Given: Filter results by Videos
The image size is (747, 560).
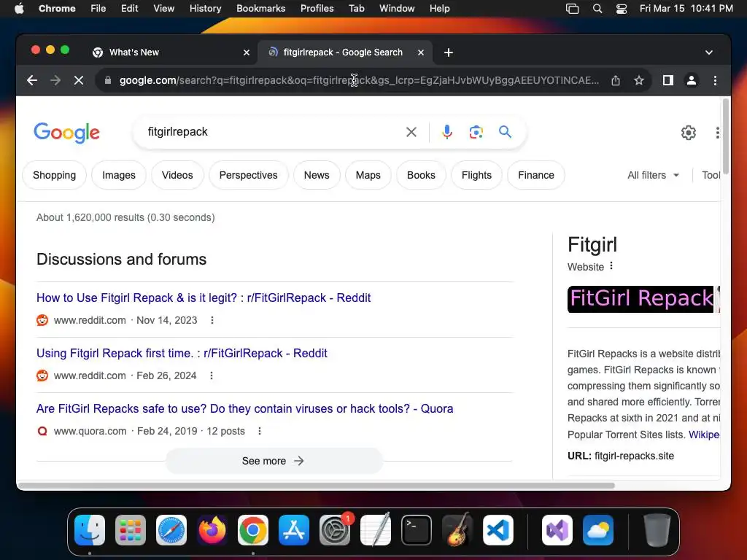Looking at the screenshot, I should 177,175.
